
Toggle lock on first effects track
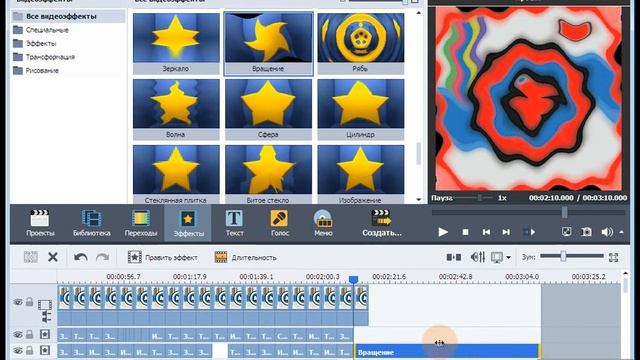tap(29, 334)
